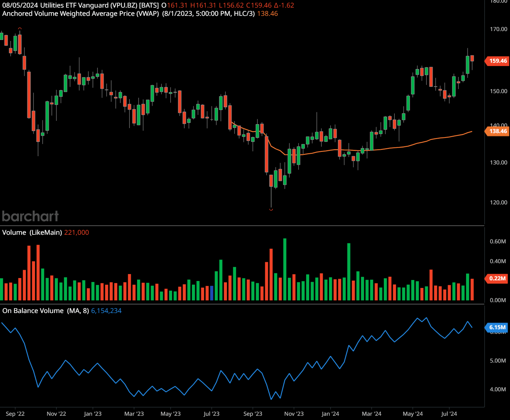This screenshot has height=420, width=510.
Task: Click the volume reading 221,000
Action: pyautogui.click(x=77, y=232)
